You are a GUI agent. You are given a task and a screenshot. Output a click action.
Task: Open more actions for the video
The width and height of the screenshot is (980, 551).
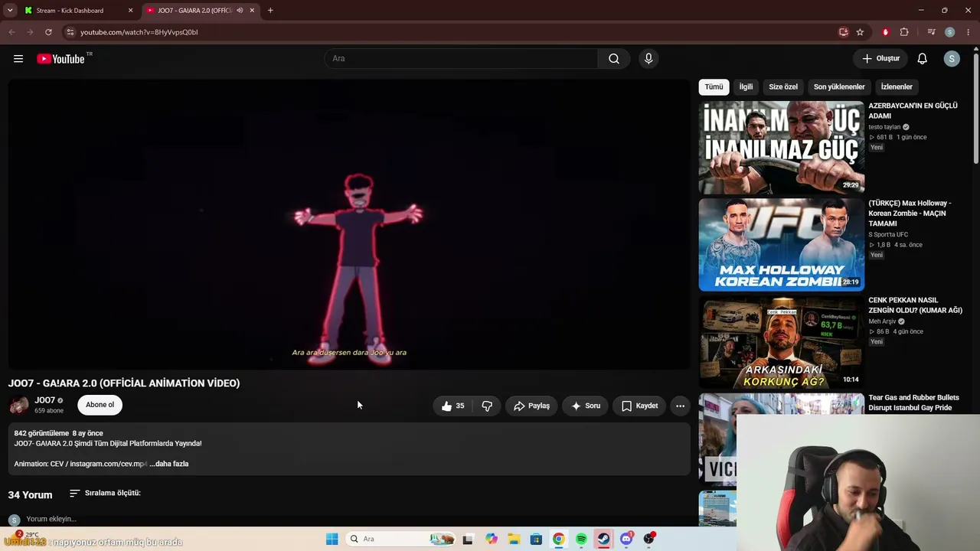680,406
